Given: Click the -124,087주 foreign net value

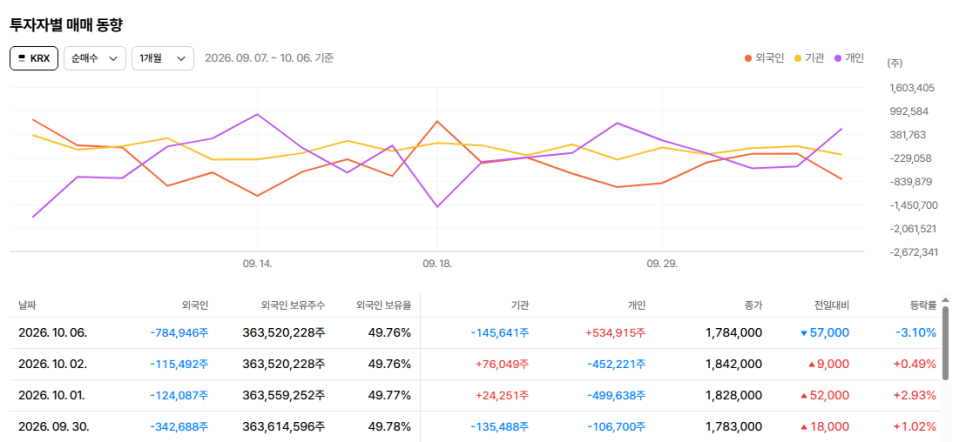Looking at the screenshot, I should coord(179,395).
